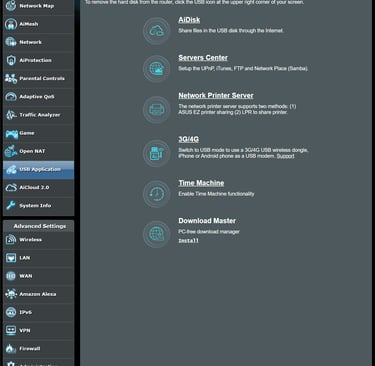Open the Open NAT icon
This screenshot has height=366, width=375.
(x=11, y=151)
